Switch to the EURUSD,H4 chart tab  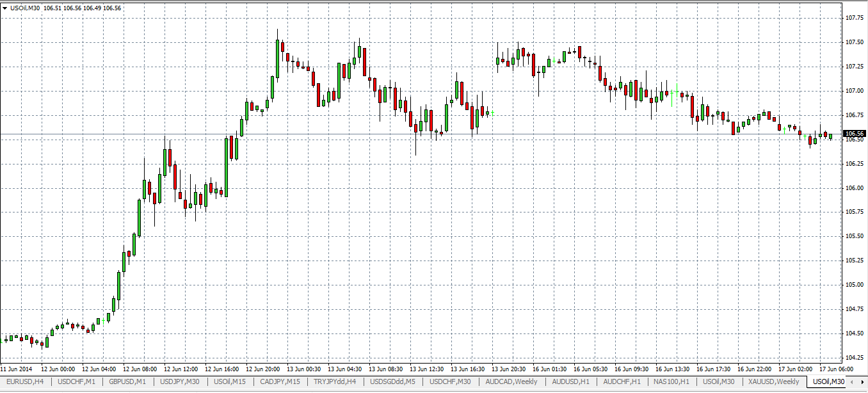coord(25,381)
